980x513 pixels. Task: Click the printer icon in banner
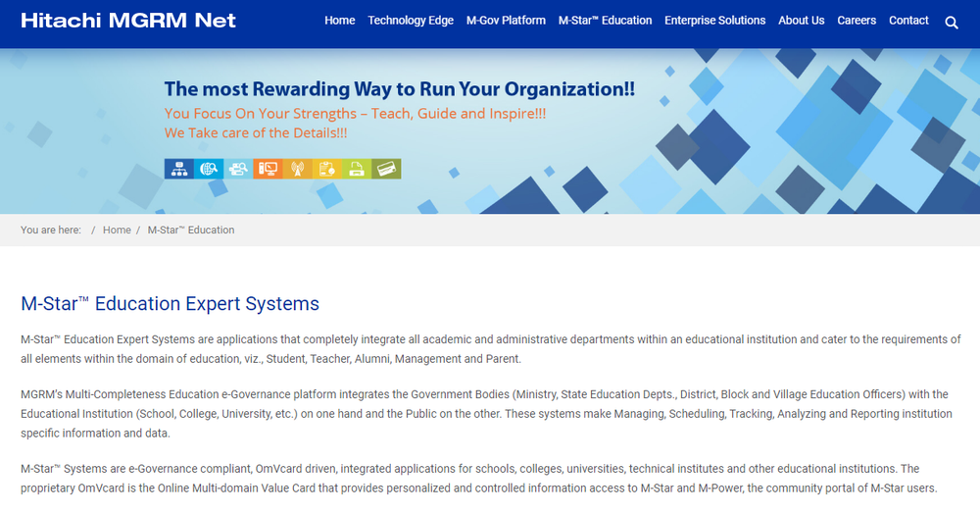click(357, 169)
